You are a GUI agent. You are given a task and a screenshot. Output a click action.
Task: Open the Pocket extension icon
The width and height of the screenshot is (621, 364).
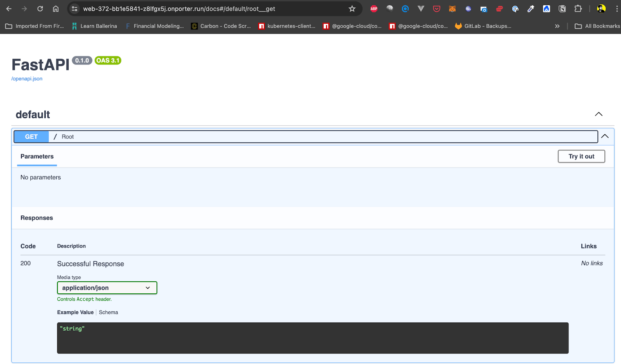tap(437, 9)
